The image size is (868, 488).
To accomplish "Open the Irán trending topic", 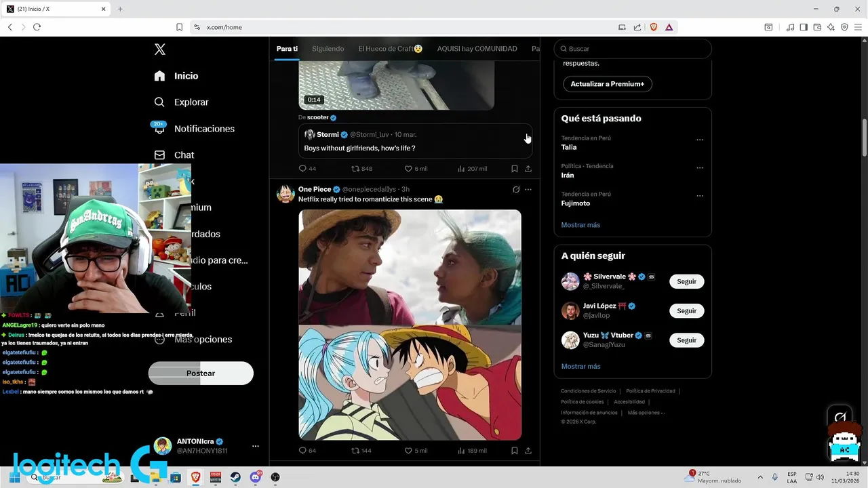I will click(568, 175).
